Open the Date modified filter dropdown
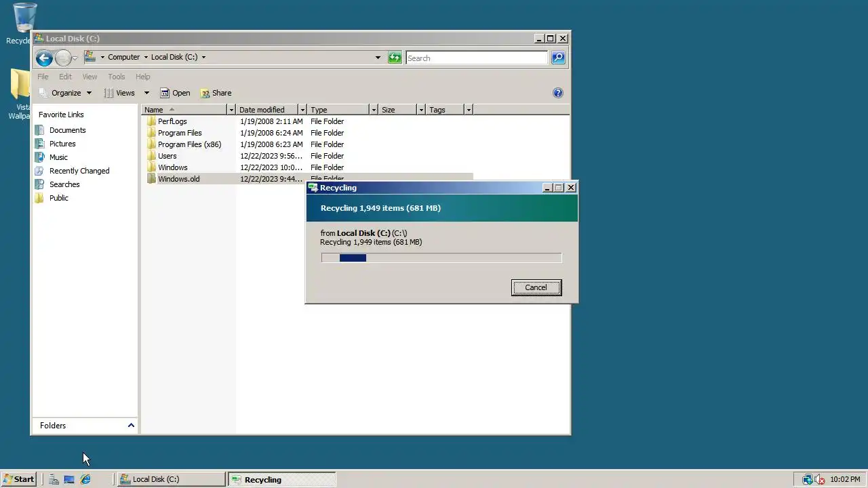Viewport: 868px width, 488px height. click(x=302, y=110)
